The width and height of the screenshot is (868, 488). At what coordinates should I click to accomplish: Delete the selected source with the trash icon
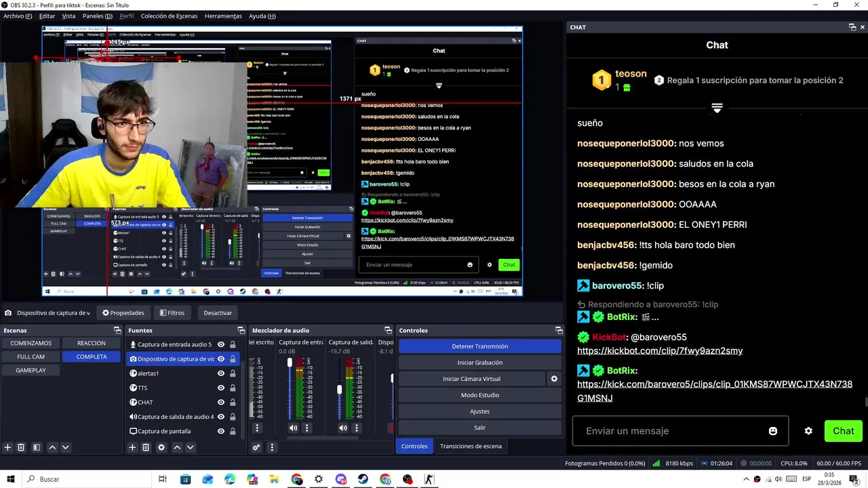point(146,447)
